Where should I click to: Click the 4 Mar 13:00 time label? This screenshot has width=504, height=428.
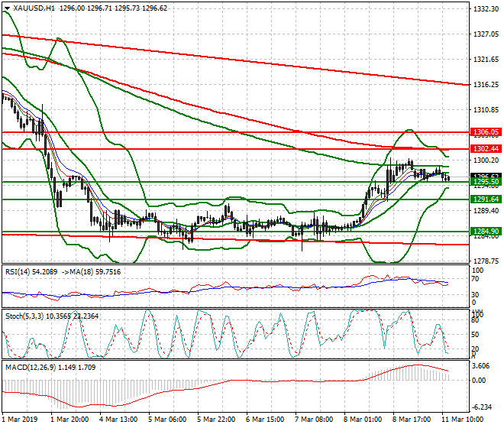point(118,420)
